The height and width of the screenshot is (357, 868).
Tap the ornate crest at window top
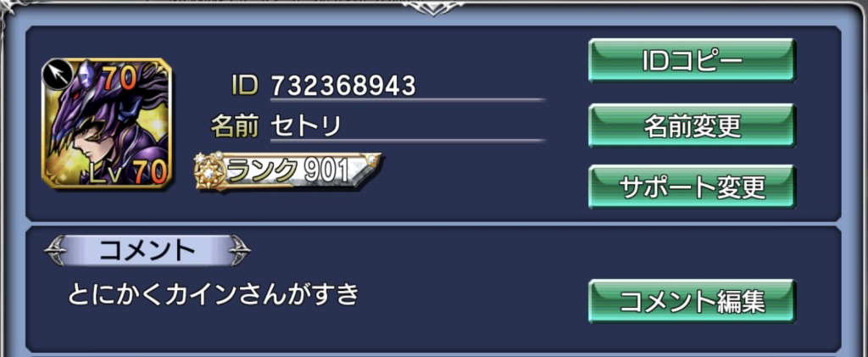pos(433,8)
